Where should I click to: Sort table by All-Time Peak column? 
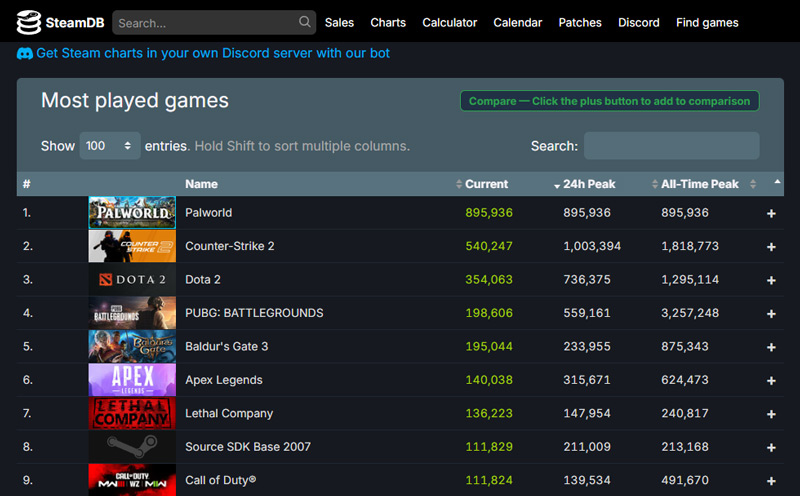click(x=699, y=184)
